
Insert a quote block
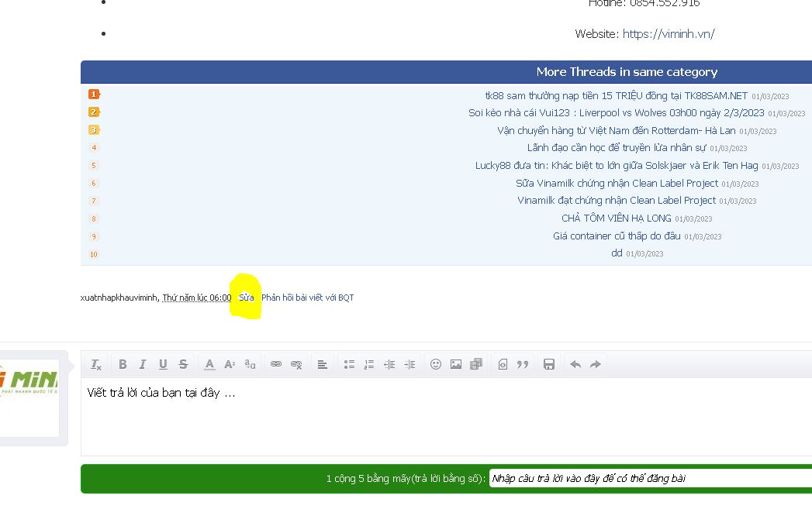[x=523, y=364]
